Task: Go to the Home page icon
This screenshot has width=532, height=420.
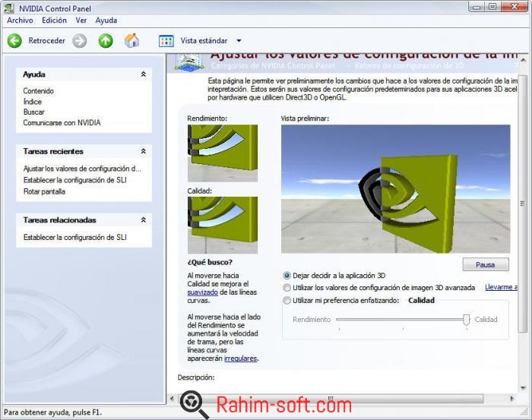Action: click(x=131, y=40)
